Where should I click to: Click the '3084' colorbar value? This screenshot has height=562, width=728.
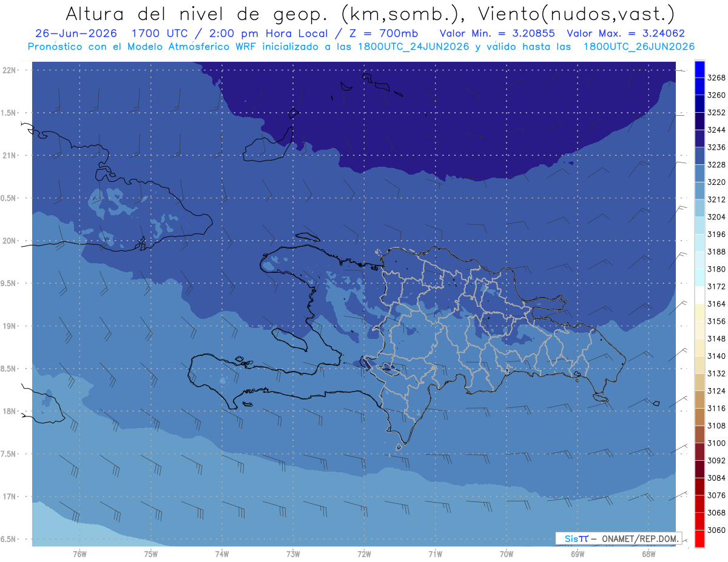pos(716,478)
